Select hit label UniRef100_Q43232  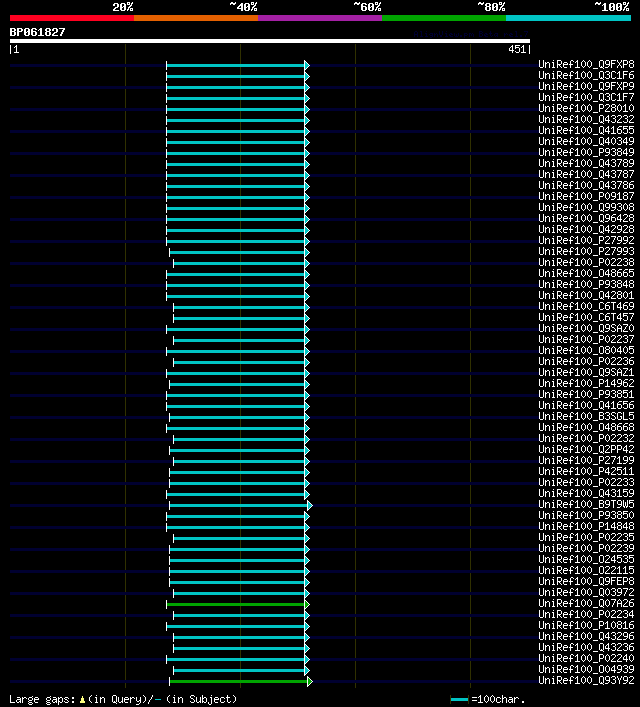586,119
